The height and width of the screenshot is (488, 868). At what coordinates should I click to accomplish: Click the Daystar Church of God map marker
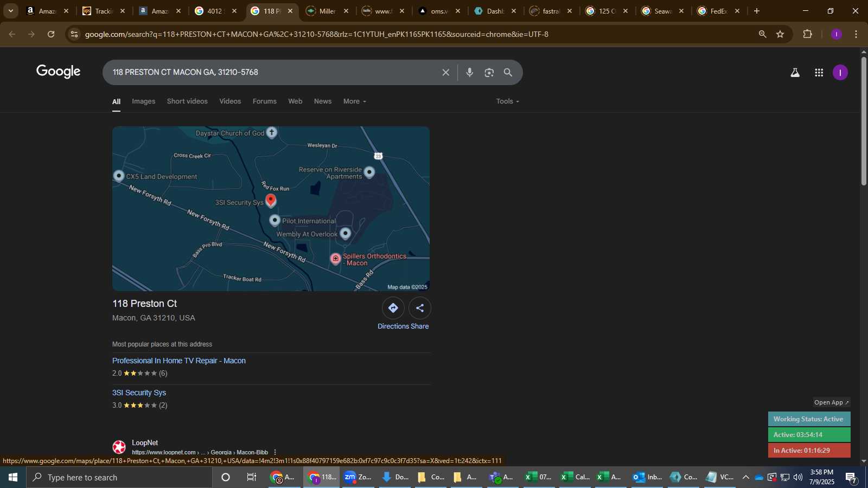coord(272,132)
